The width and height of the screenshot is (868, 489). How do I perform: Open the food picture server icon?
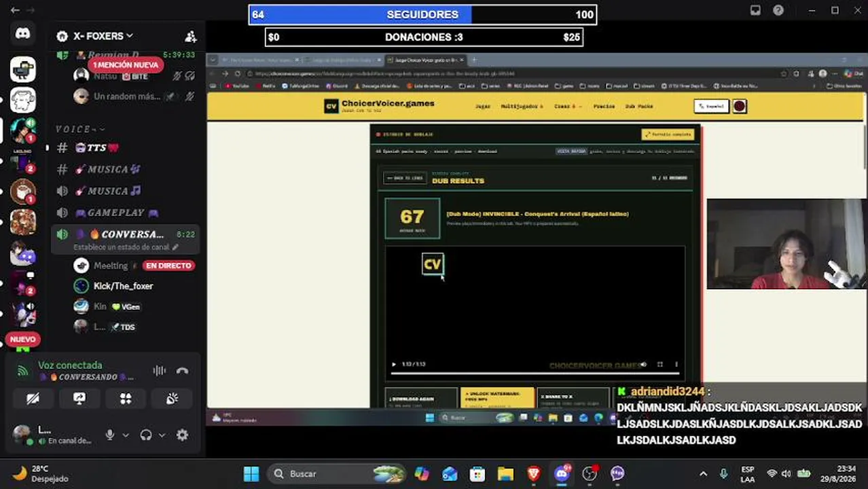22,223
